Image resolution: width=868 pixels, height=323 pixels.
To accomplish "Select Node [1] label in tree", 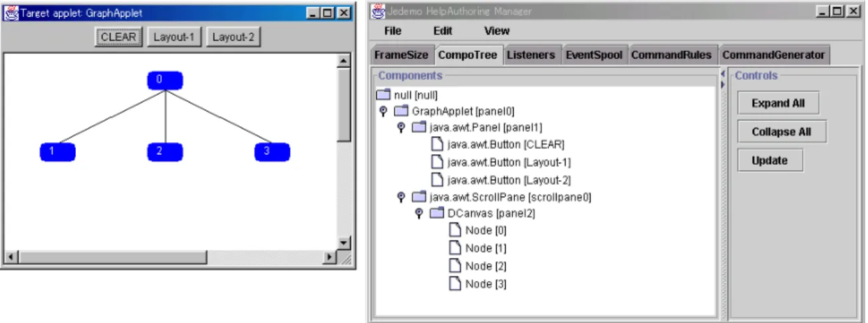I will point(486,248).
